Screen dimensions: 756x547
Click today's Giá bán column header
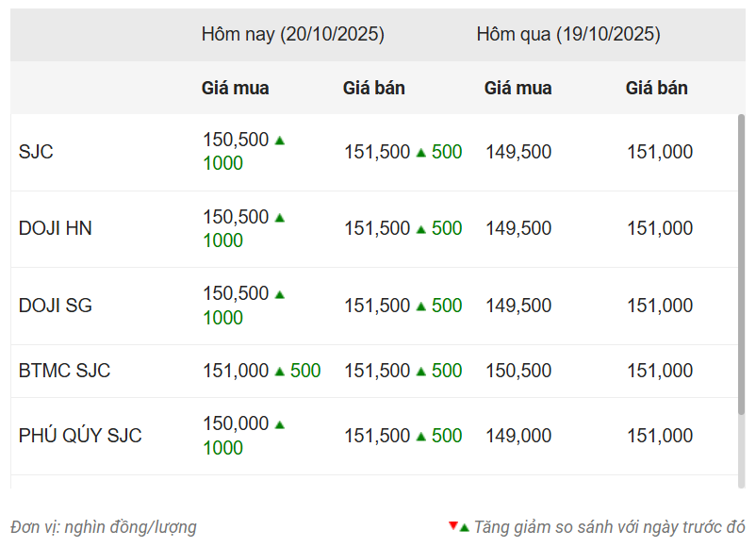(x=373, y=89)
